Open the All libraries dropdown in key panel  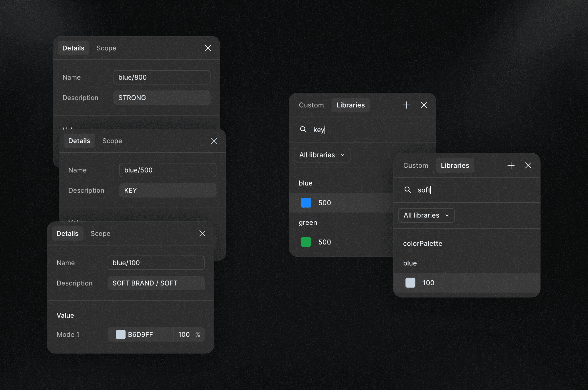tap(322, 155)
